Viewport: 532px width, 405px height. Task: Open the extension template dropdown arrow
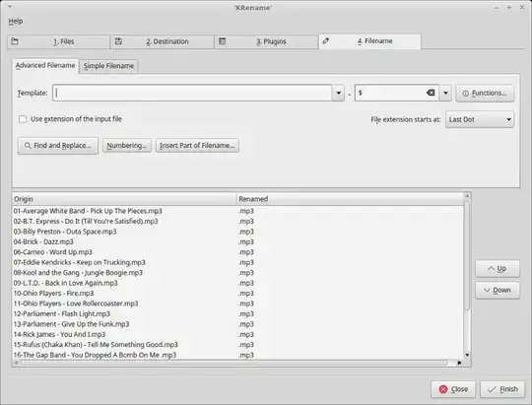coord(445,93)
